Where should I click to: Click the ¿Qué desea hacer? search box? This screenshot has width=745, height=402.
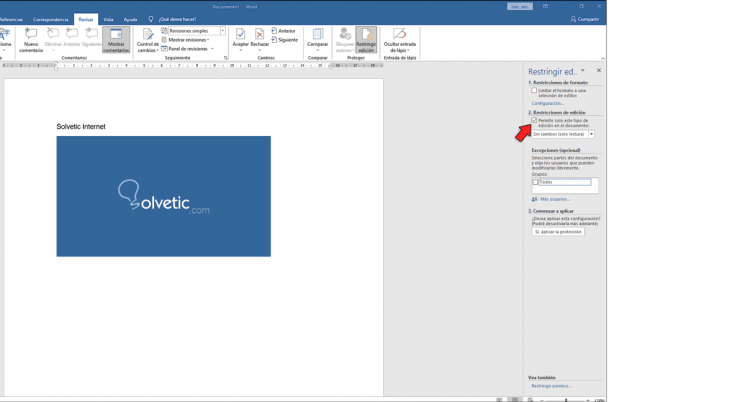(177, 19)
